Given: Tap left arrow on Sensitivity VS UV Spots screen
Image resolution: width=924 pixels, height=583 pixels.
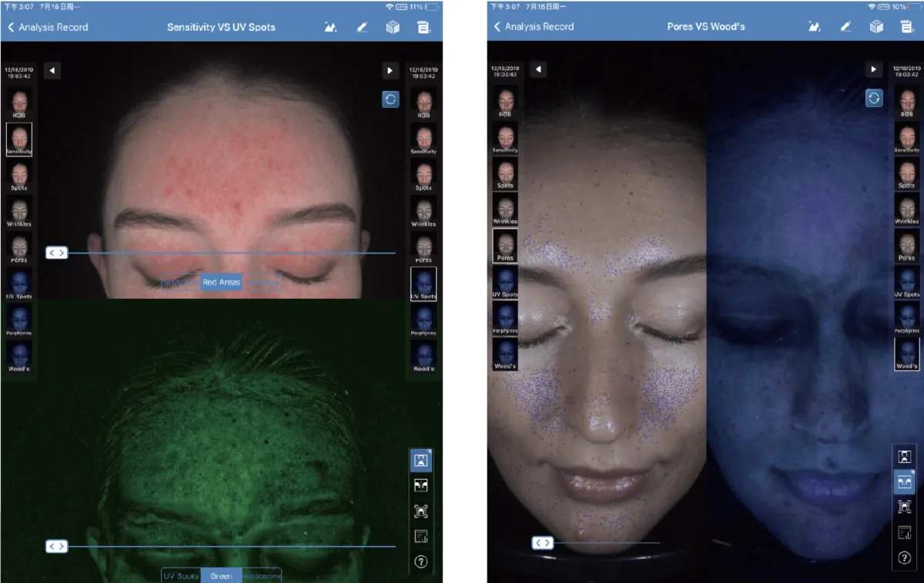Looking at the screenshot, I should [x=52, y=71].
